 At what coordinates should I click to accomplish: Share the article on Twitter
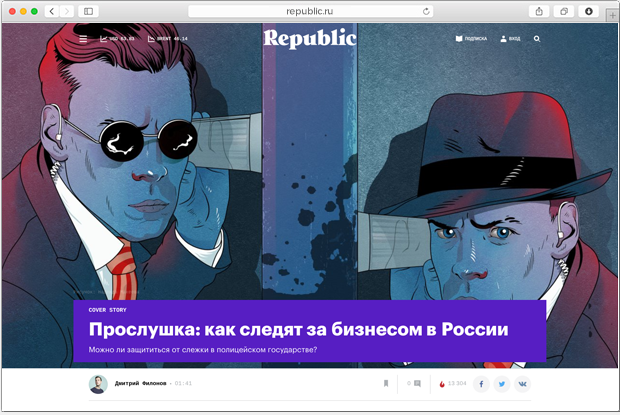[x=502, y=384]
